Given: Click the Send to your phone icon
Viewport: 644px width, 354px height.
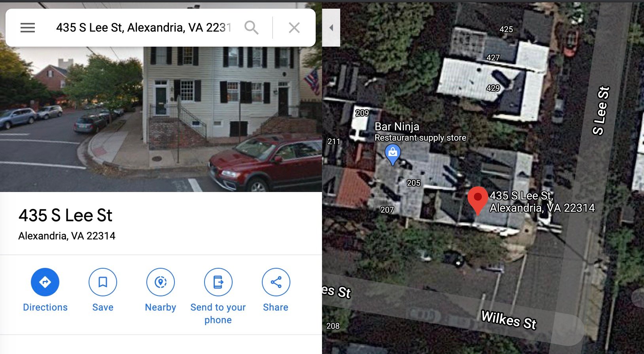Looking at the screenshot, I should (218, 282).
